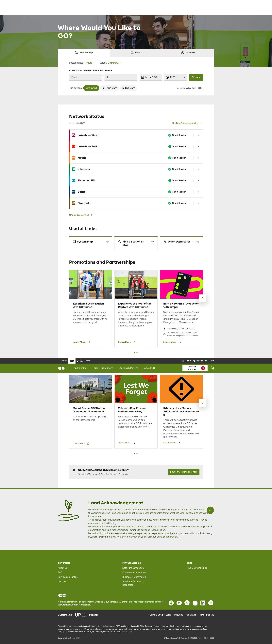This screenshot has height=644, width=272.
Task: Open Metrolinx logo in top dark bar
Action: coord(63,361)
